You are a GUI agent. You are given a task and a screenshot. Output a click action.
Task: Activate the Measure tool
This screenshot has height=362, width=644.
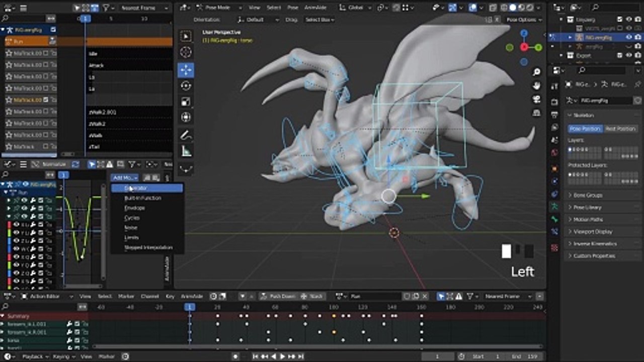186,151
